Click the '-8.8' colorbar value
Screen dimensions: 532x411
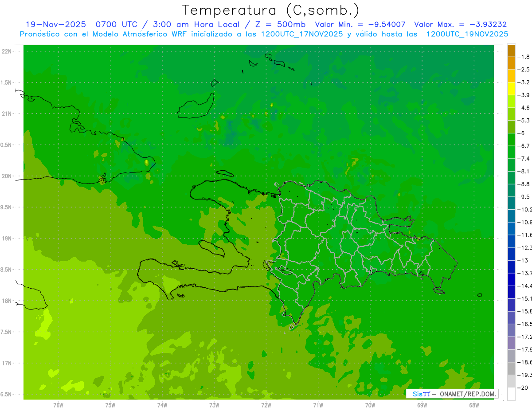524,184
